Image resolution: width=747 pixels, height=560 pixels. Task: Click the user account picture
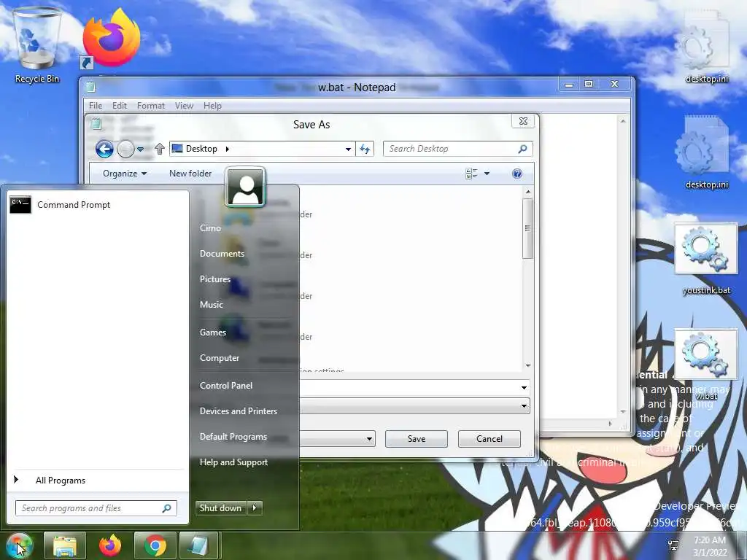(x=245, y=187)
